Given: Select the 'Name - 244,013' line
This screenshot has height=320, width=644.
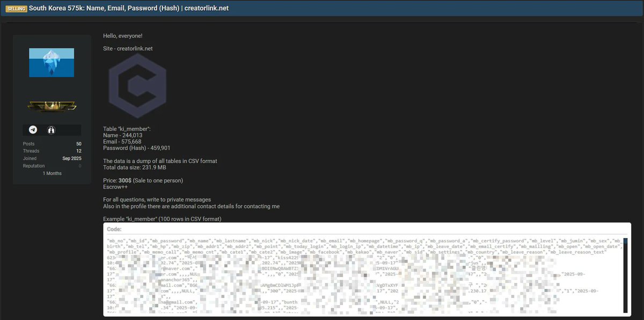Looking at the screenshot, I should click(122, 135).
